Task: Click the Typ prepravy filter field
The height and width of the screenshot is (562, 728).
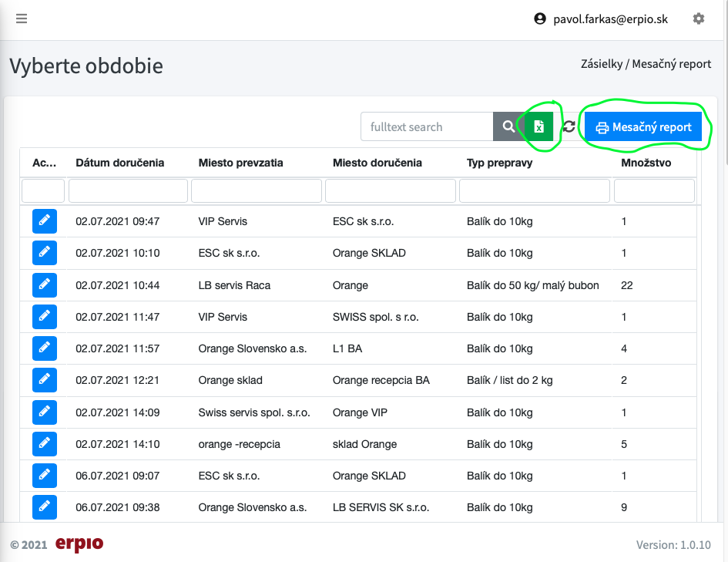Action: [535, 190]
